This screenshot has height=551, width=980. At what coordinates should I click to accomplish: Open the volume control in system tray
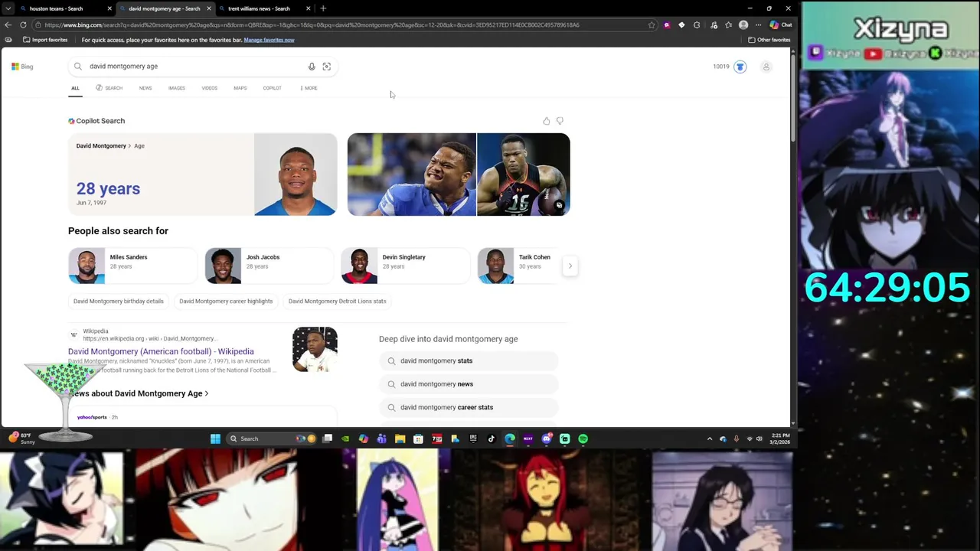(759, 439)
